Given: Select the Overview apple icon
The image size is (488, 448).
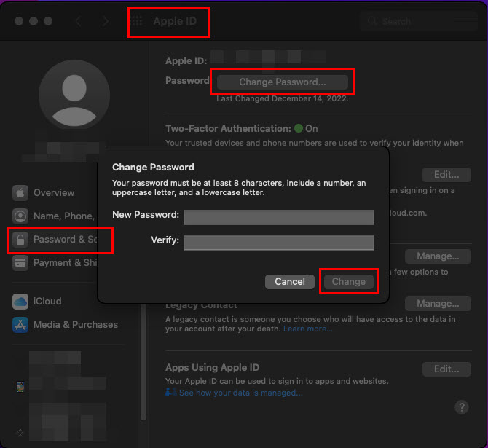Looking at the screenshot, I should click(20, 193).
